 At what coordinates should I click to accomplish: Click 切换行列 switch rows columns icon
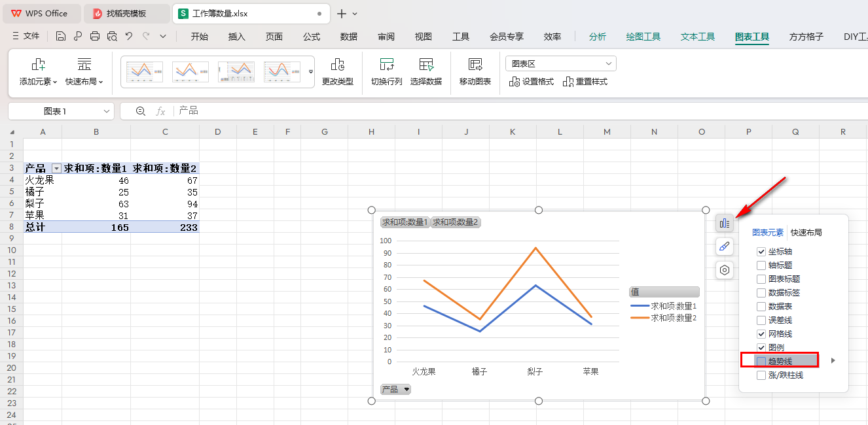387,73
